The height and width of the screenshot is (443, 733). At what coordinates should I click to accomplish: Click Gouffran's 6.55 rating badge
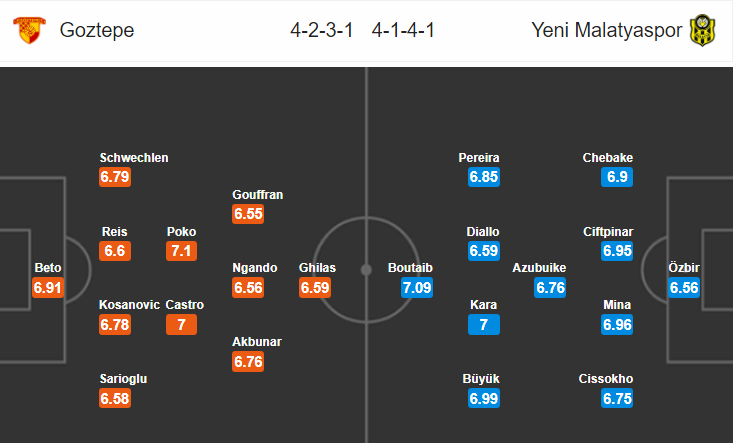click(248, 214)
